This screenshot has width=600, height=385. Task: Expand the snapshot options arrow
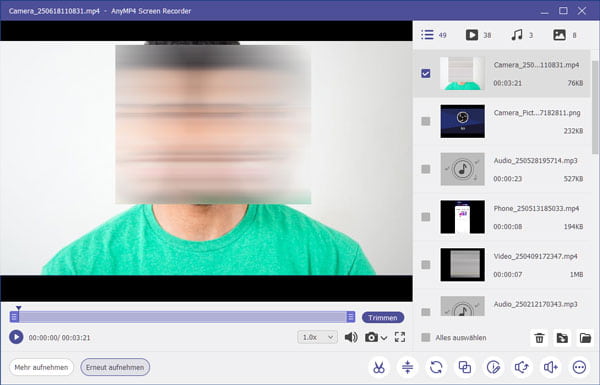coord(384,338)
